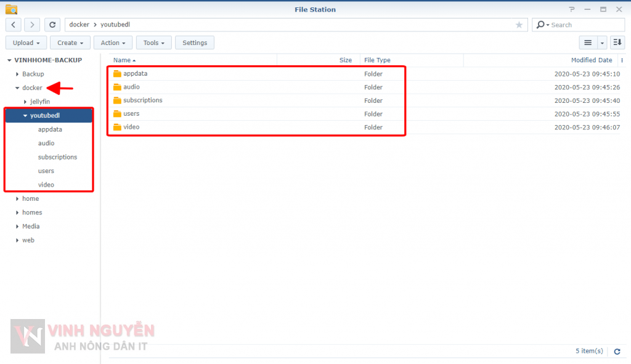Open the Tools dropdown menu
The height and width of the screenshot is (364, 631).
pos(154,42)
